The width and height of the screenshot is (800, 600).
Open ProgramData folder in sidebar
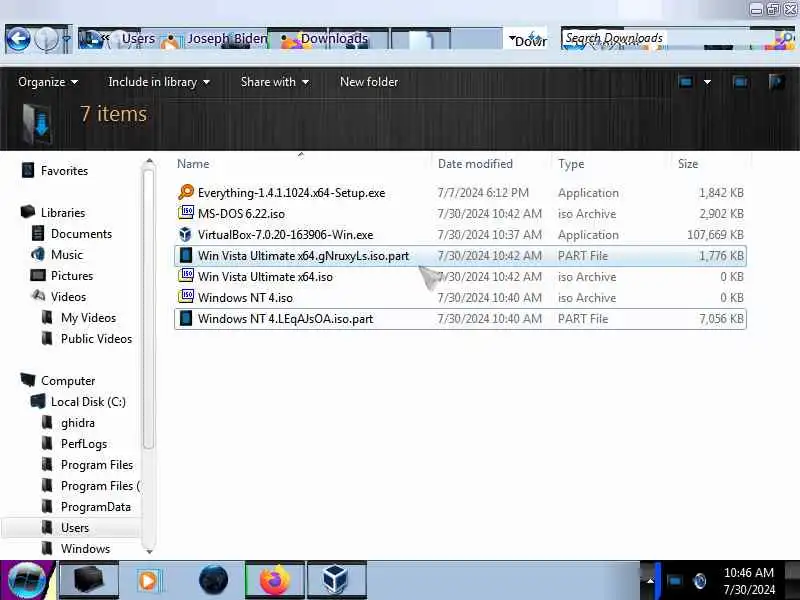click(x=95, y=507)
